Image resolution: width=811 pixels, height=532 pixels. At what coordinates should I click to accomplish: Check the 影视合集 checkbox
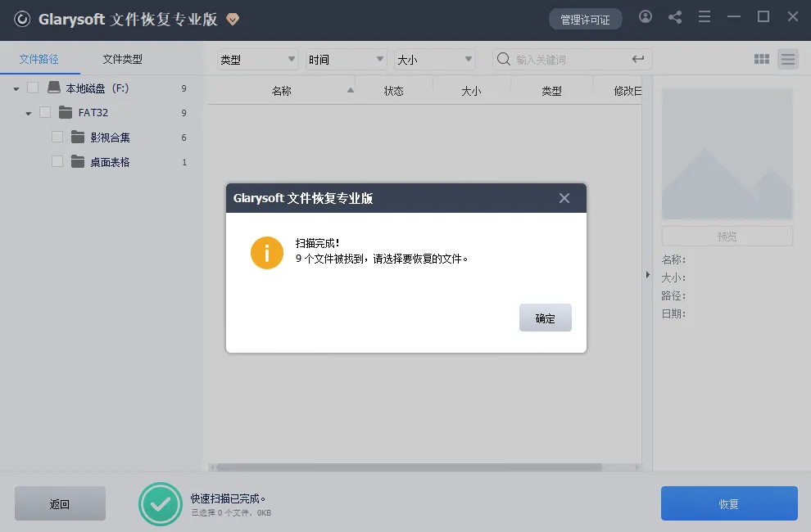pos(57,137)
